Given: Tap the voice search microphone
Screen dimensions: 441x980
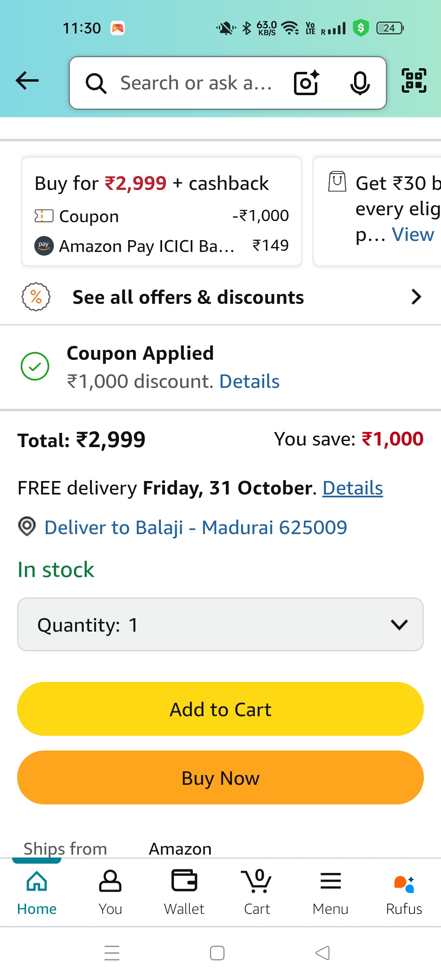Looking at the screenshot, I should click(360, 83).
